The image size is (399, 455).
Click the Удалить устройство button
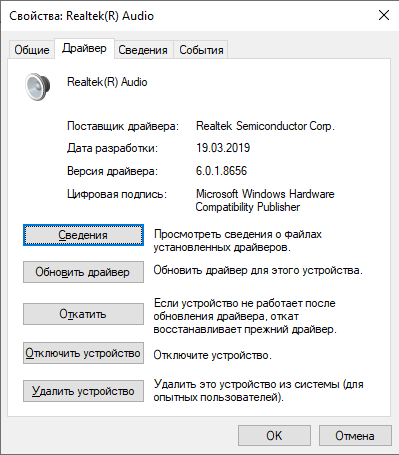83,391
